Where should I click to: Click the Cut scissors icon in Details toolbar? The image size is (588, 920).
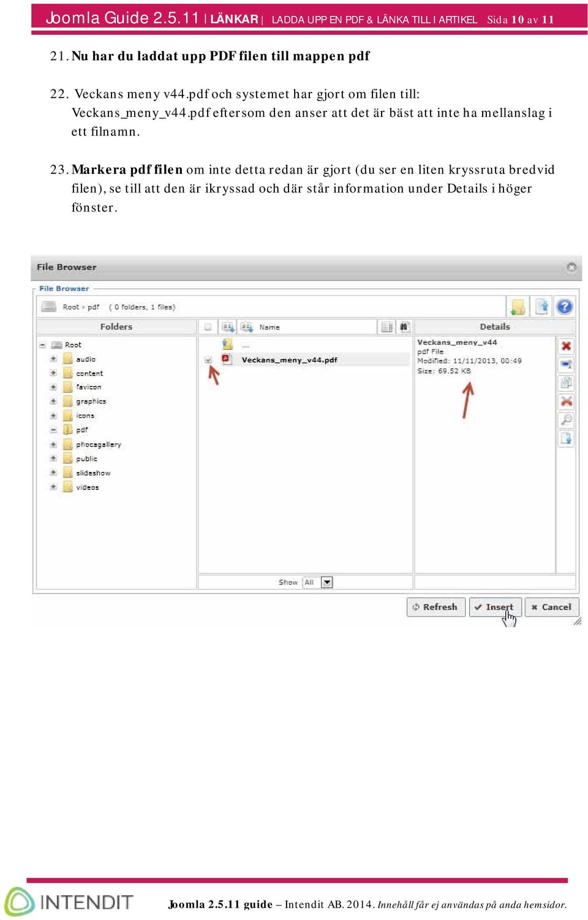(x=567, y=402)
